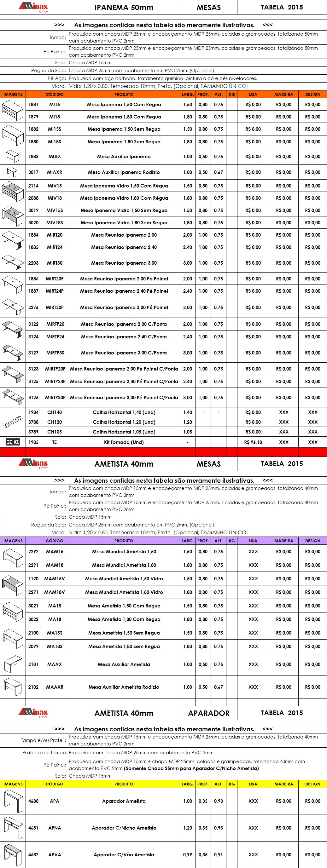Open the Mesa Reuniao Ipanema 3,00 image

[x=13, y=262]
